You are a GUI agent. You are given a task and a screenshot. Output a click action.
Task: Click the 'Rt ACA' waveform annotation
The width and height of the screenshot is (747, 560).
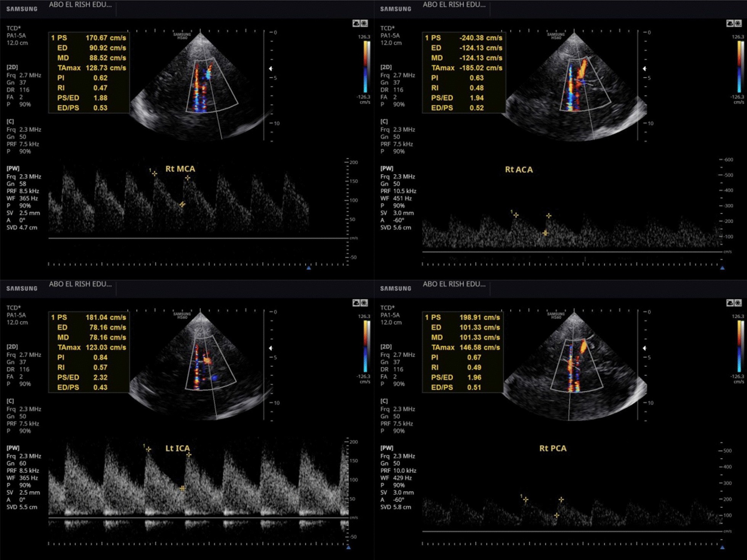519,169
